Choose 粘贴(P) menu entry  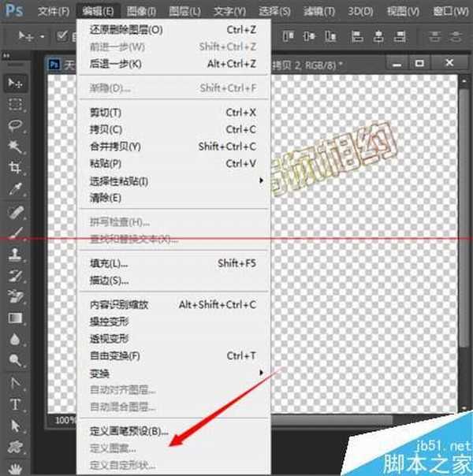[173, 164]
